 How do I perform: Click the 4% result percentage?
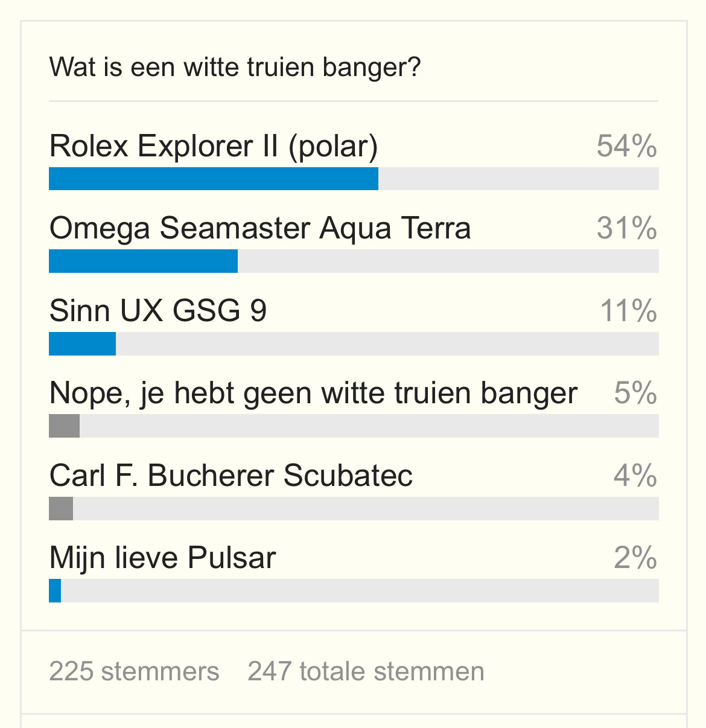[x=635, y=476]
